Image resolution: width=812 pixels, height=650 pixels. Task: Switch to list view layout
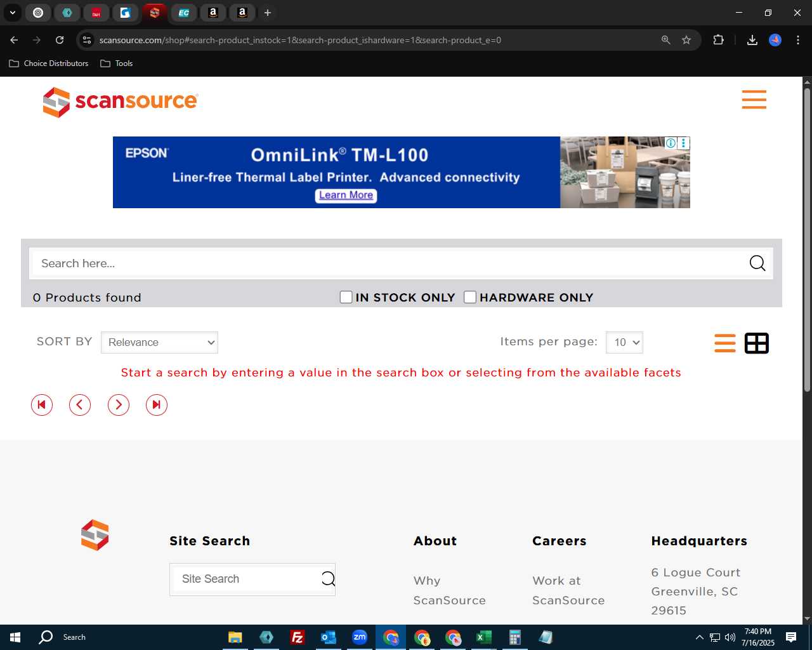coord(725,343)
